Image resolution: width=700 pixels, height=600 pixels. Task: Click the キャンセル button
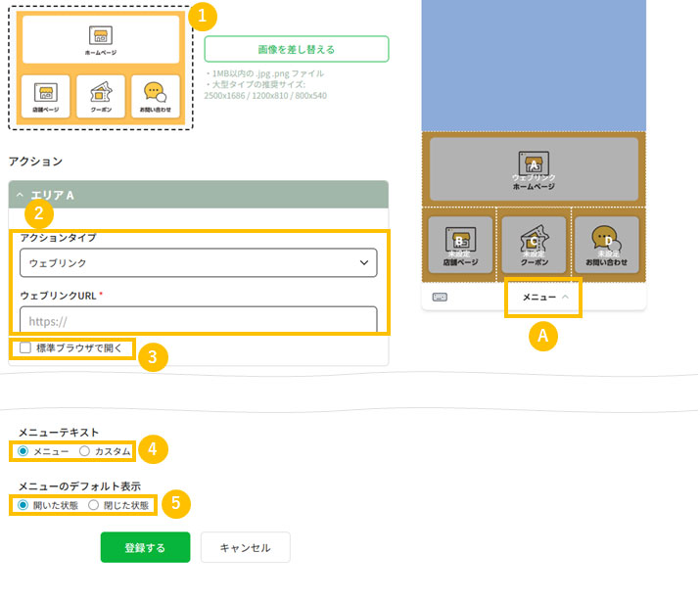(x=245, y=547)
